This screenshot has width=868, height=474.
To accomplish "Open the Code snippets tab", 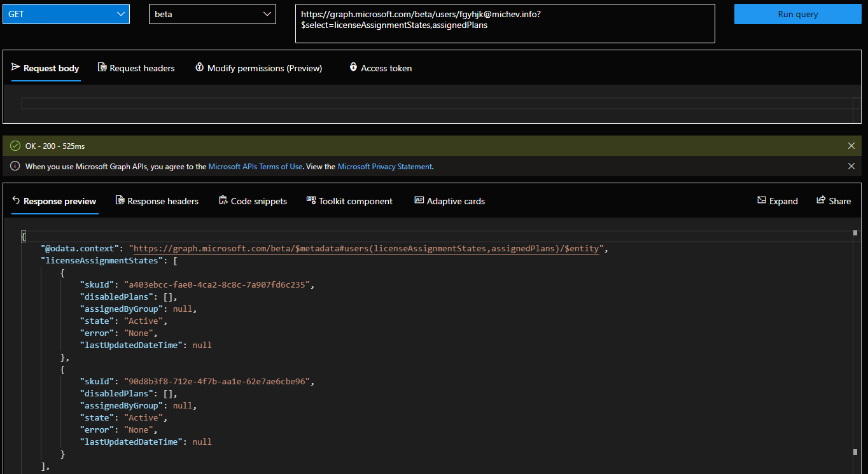I will point(253,201).
